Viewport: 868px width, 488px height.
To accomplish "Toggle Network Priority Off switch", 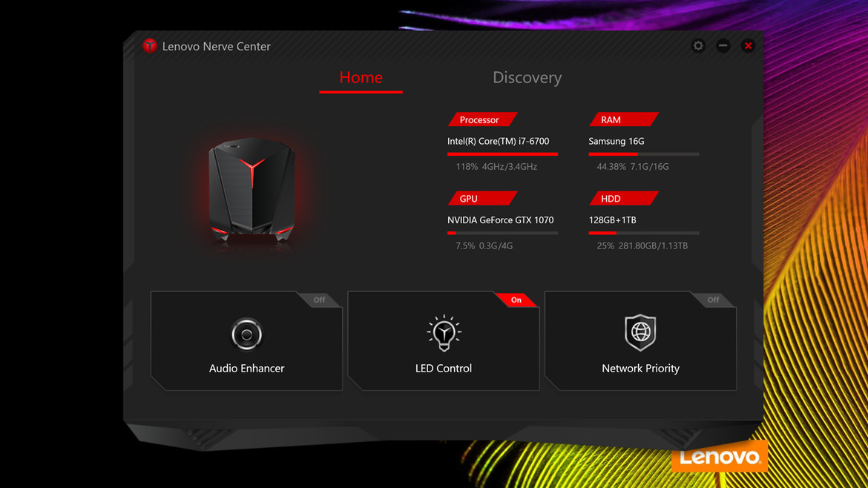I will [x=713, y=300].
